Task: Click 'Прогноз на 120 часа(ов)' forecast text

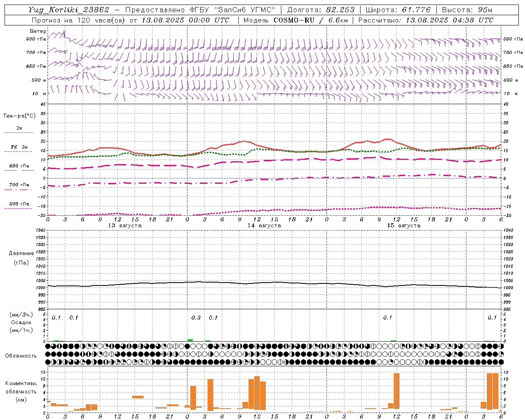Action: coord(79,20)
